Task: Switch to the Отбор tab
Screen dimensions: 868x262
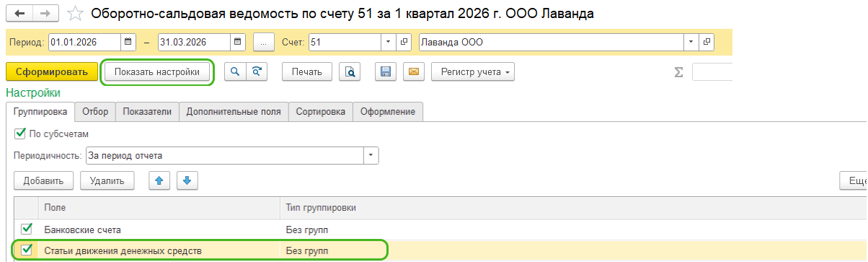Action: click(95, 111)
